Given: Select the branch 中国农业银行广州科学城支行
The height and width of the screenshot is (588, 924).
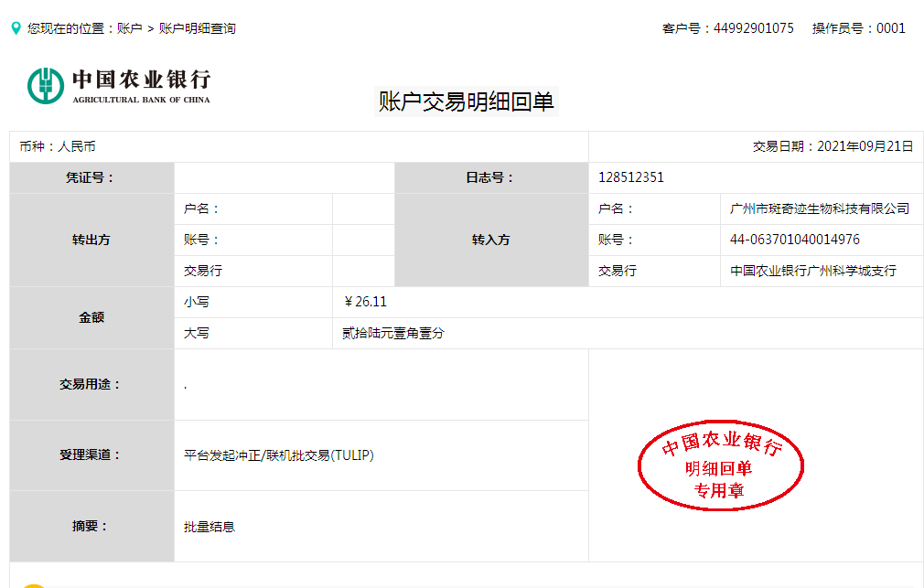Looking at the screenshot, I should 812,271.
